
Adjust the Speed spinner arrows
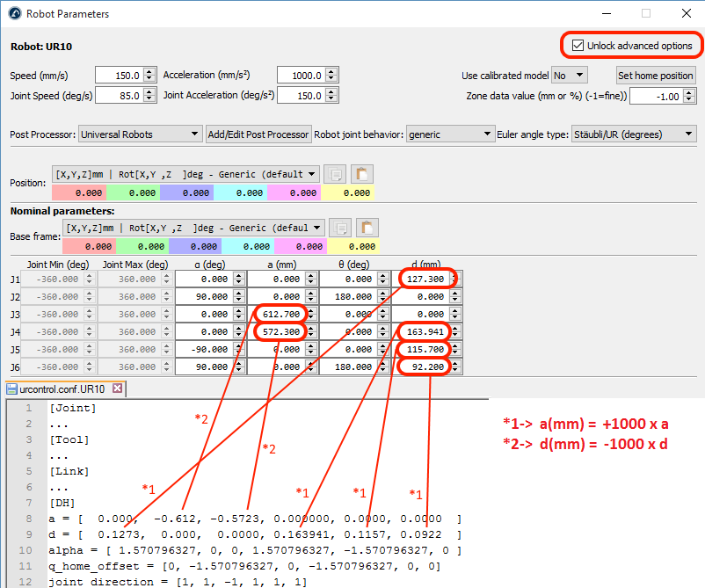point(149,75)
